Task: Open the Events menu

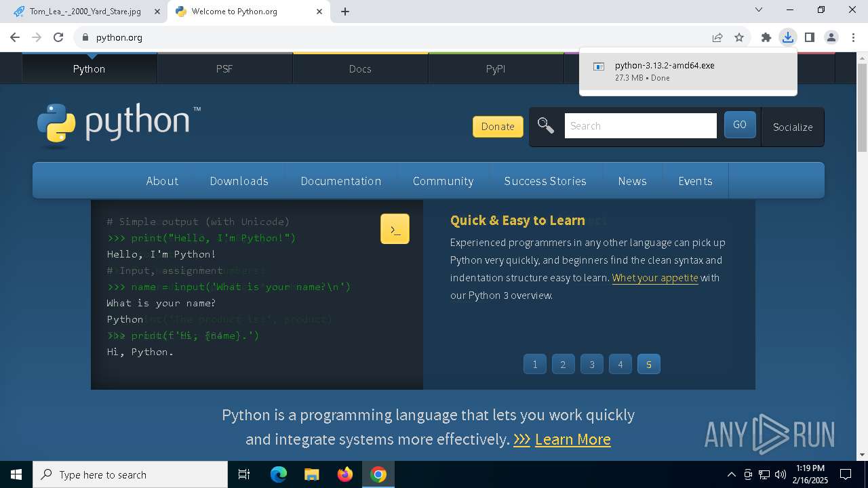Action: tap(695, 181)
